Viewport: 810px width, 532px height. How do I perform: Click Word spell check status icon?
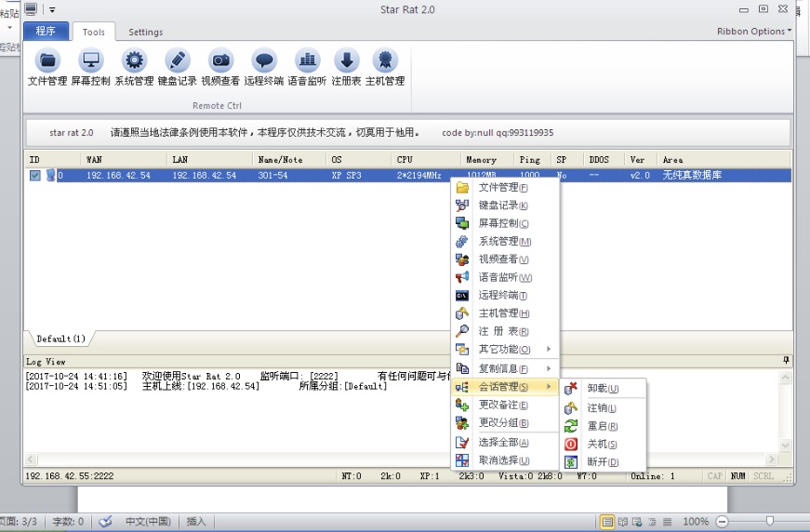pyautogui.click(x=105, y=522)
